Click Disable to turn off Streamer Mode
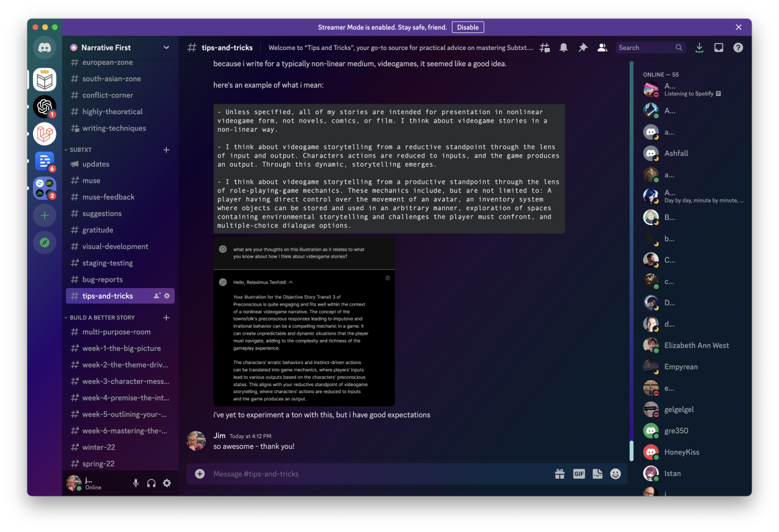This screenshot has width=779, height=532. (467, 27)
